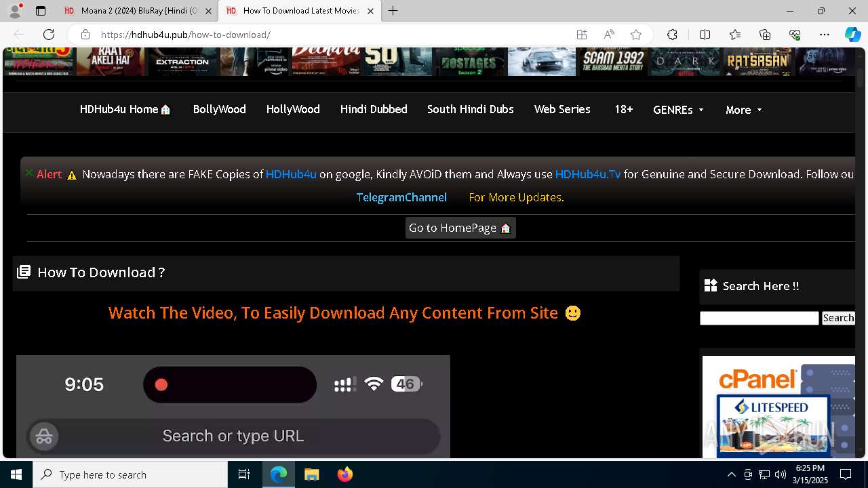Open BollyWood category

click(219, 109)
